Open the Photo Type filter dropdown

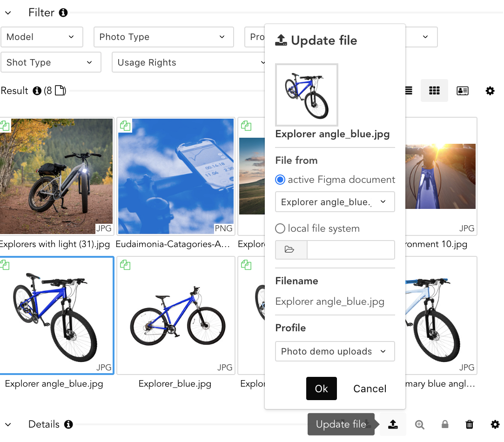pyautogui.click(x=163, y=37)
